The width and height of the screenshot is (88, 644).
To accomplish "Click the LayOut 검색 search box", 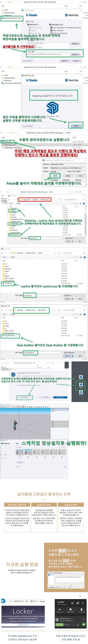I will pyautogui.click(x=74, y=253).
